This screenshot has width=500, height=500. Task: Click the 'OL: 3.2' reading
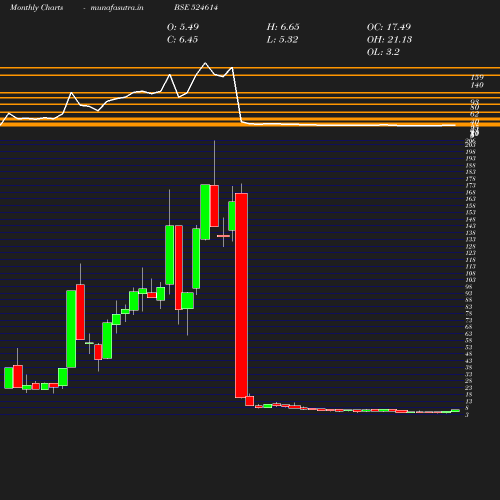click(x=383, y=52)
